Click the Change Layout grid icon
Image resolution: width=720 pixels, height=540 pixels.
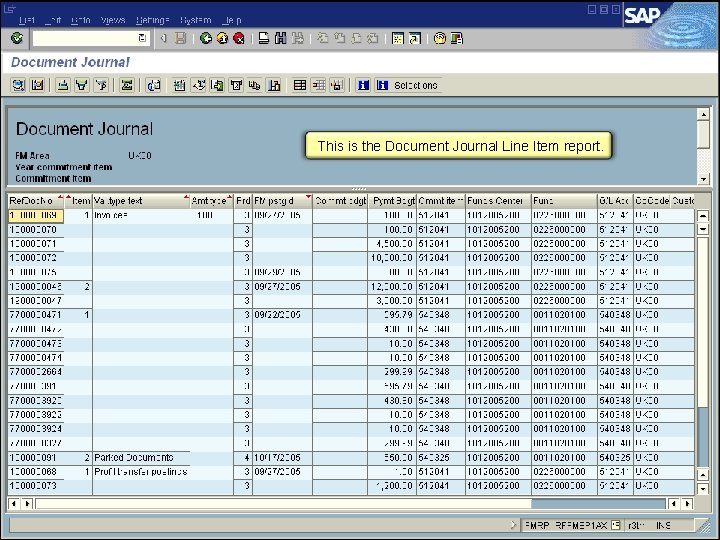click(x=299, y=85)
